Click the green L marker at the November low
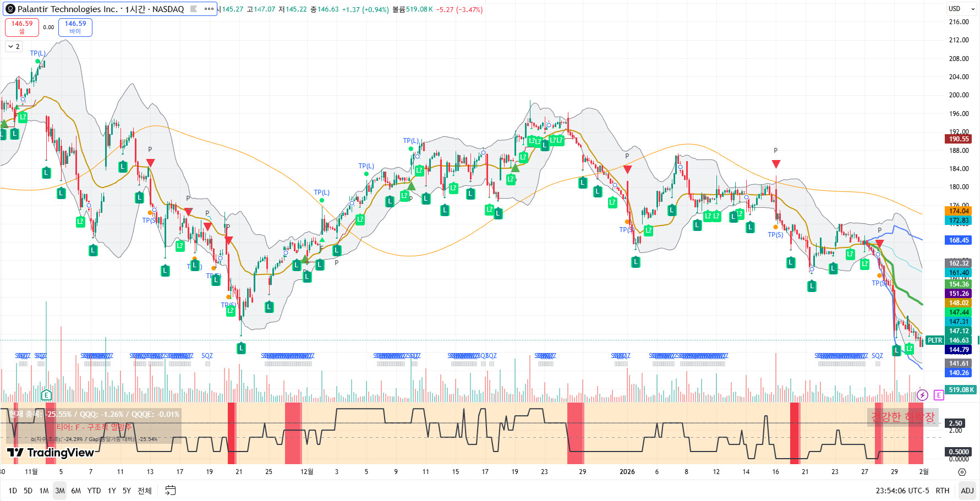980x501 pixels. click(241, 348)
